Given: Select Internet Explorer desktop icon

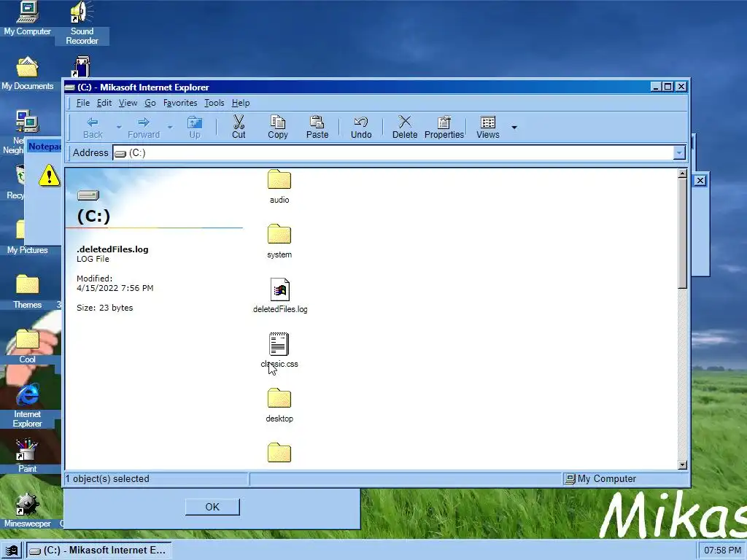Looking at the screenshot, I should pos(27,405).
